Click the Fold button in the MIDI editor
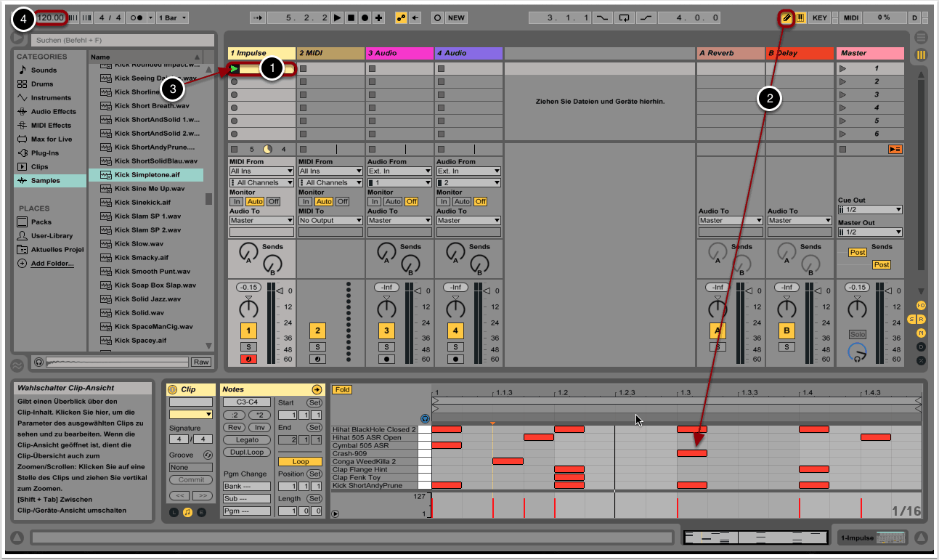The image size is (939, 560). (x=341, y=389)
